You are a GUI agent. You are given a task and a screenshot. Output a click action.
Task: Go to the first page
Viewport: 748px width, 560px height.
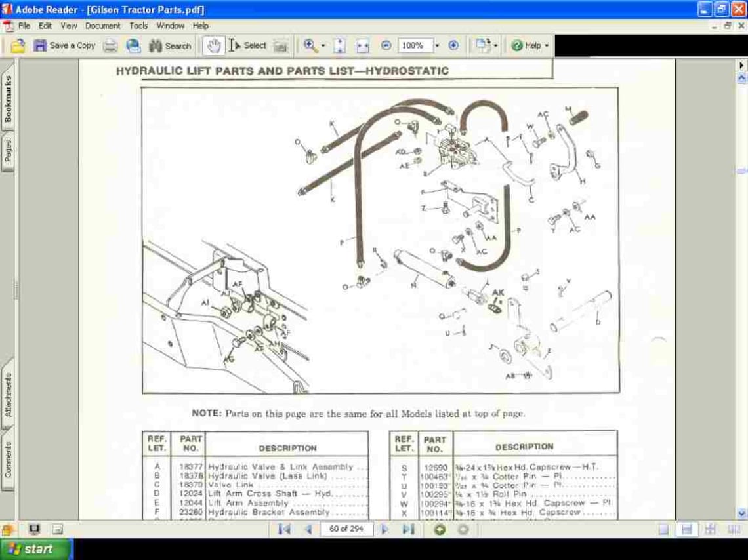coord(284,529)
